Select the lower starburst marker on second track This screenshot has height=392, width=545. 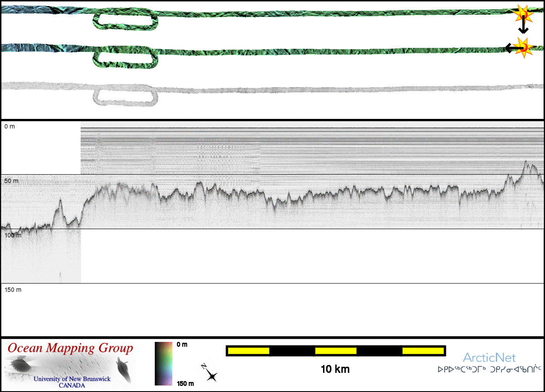point(523,47)
